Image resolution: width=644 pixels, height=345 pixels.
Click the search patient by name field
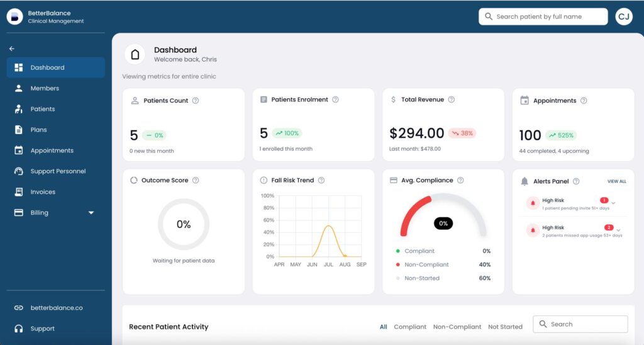click(543, 17)
